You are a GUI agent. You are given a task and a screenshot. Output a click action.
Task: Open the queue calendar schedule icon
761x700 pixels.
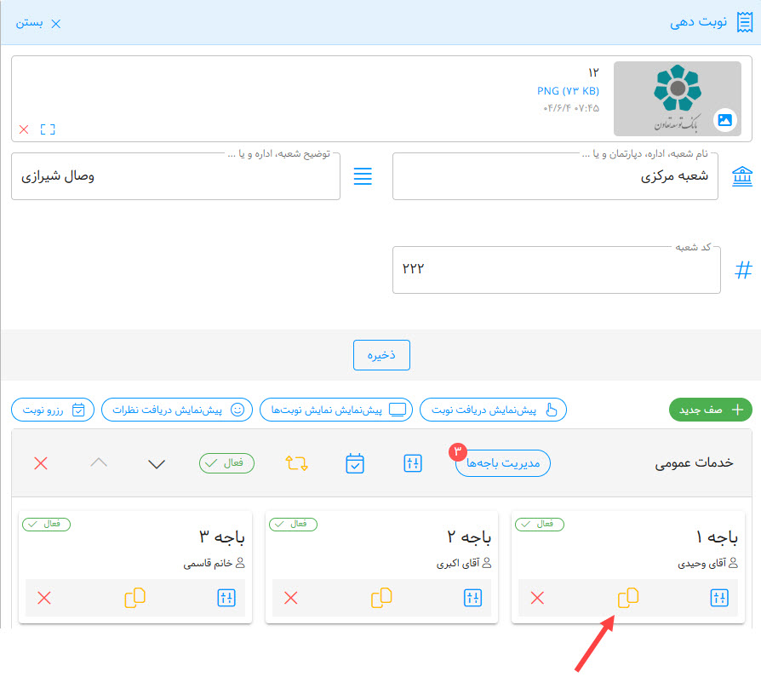355,463
